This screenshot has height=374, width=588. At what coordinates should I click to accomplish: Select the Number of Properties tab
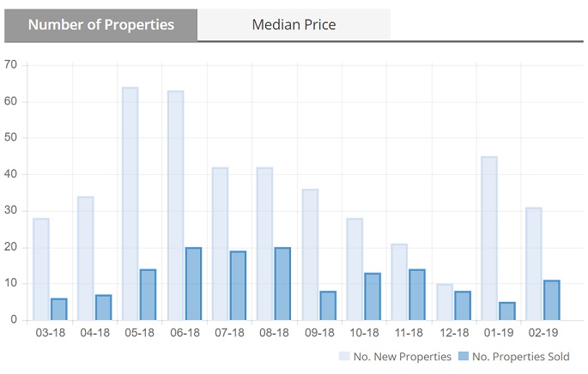100,25
